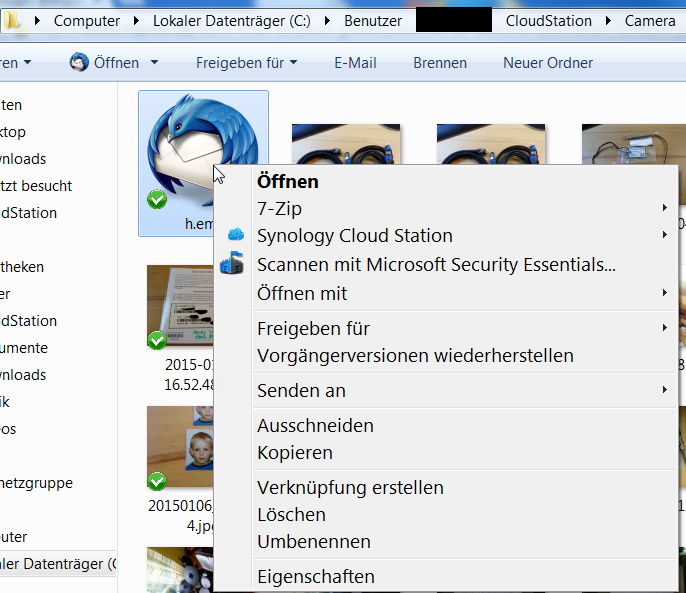Viewport: 686px width, 593px height.
Task: Open Eigenschaften from the context menu
Action: click(x=446, y=577)
